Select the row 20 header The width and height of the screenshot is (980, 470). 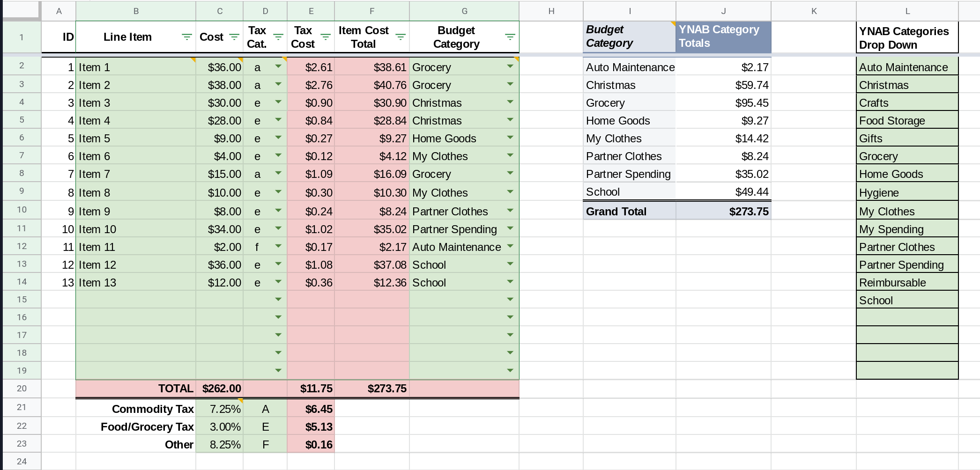point(22,389)
